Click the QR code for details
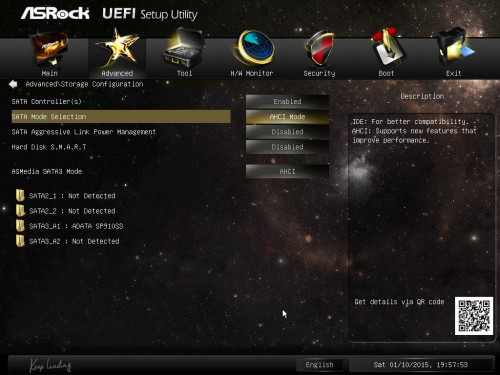Screen dimensions: 500x375 [x=474, y=316]
